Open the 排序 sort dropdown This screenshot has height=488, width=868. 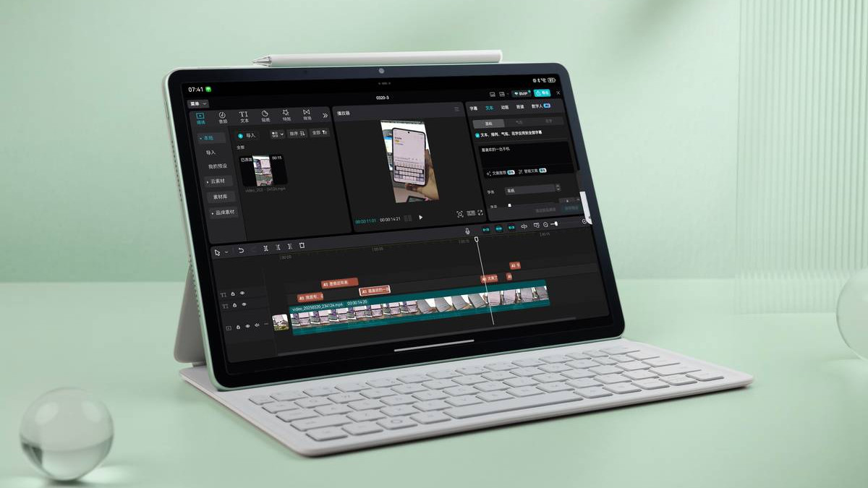(x=297, y=133)
